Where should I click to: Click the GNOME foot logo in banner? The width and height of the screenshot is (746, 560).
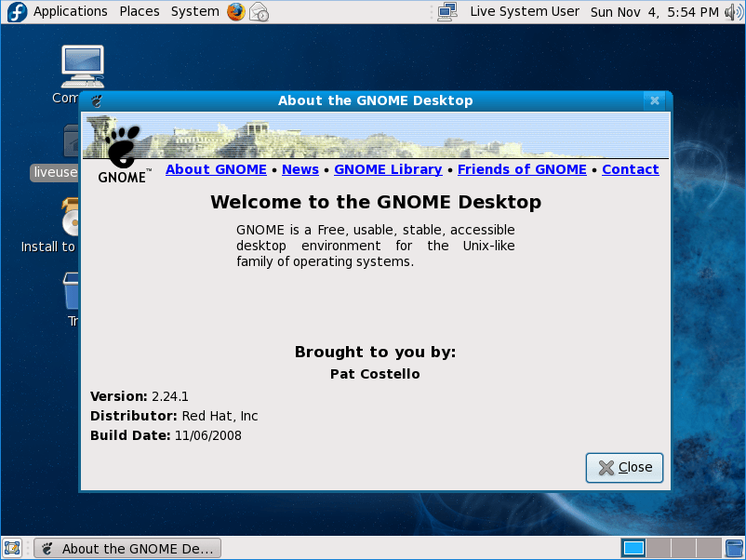[123, 145]
